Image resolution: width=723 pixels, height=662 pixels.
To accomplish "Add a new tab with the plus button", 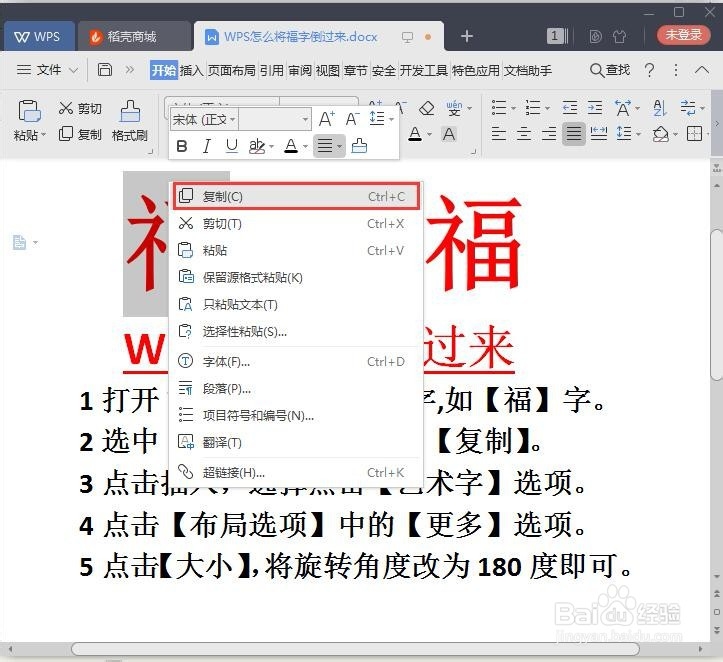I will [467, 36].
